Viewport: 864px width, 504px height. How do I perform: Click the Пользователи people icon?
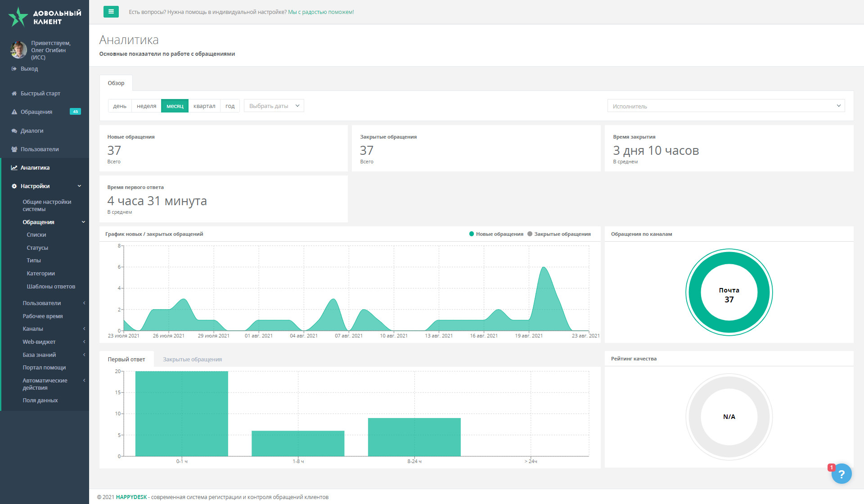coord(14,149)
